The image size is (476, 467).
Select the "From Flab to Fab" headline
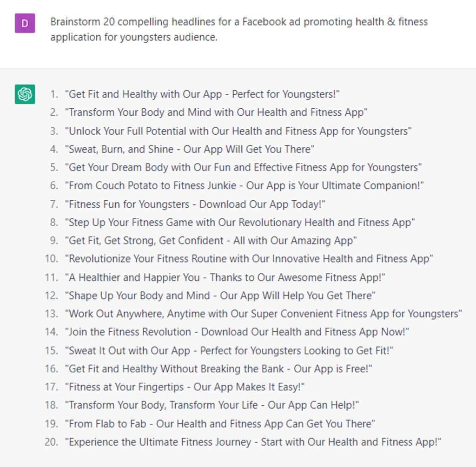(220, 424)
